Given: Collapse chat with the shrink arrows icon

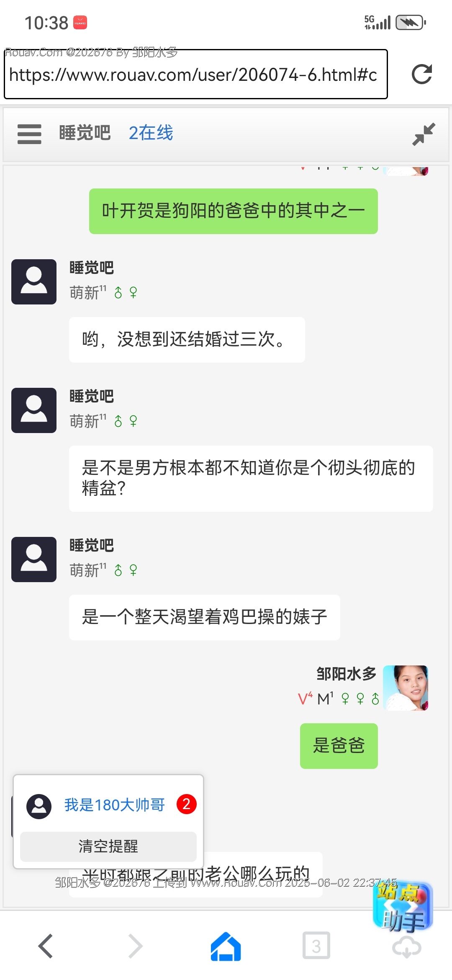Looking at the screenshot, I should tap(424, 134).
